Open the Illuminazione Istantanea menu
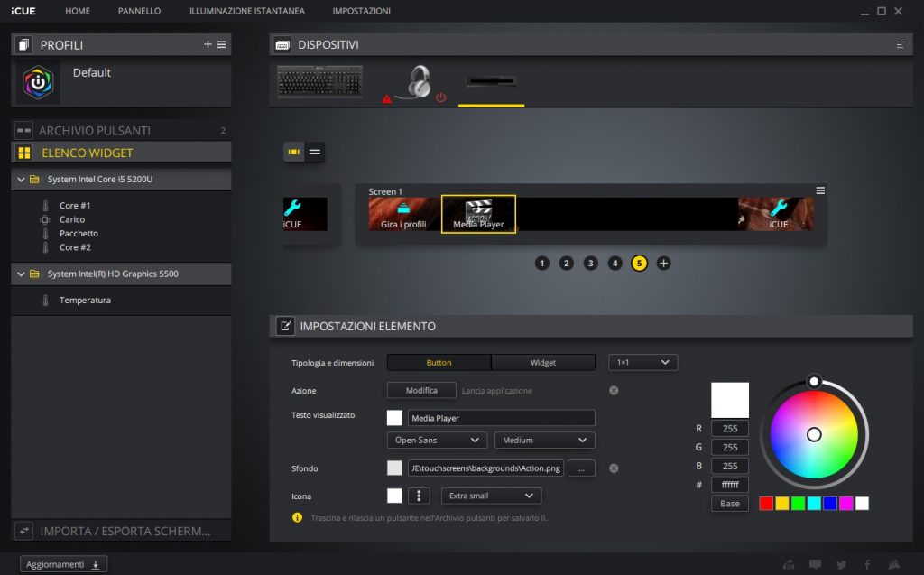The image size is (924, 575). (247, 11)
